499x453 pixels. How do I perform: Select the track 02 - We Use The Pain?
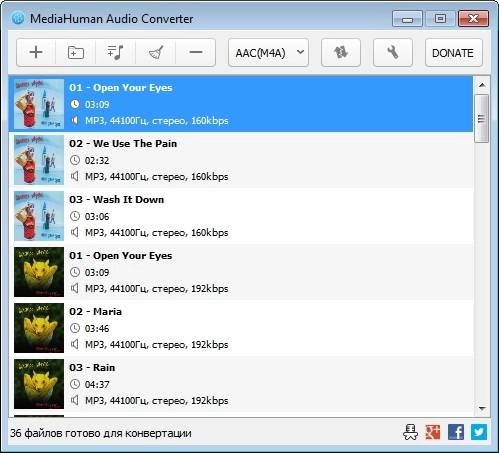click(x=241, y=160)
